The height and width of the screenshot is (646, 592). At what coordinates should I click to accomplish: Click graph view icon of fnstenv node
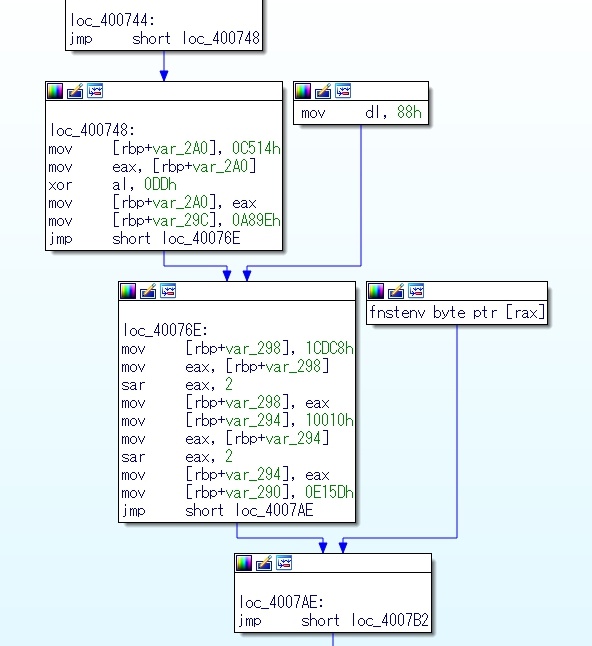[x=416, y=291]
